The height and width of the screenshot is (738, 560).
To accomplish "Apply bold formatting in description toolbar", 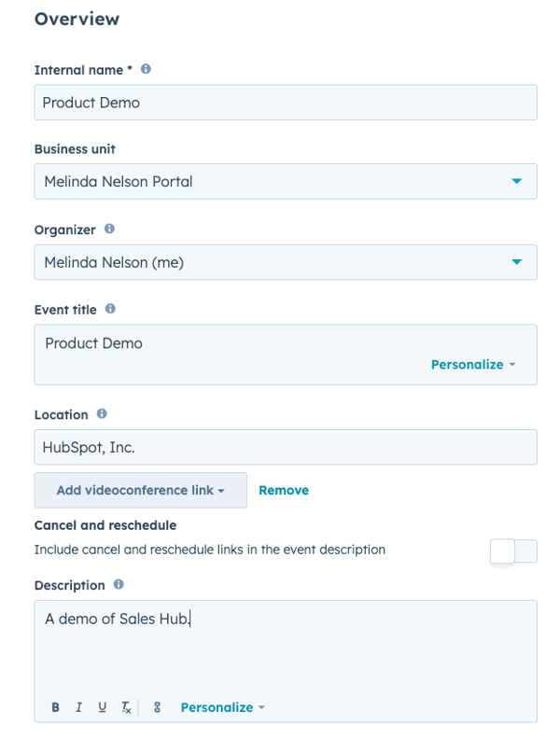I will click(x=56, y=707).
